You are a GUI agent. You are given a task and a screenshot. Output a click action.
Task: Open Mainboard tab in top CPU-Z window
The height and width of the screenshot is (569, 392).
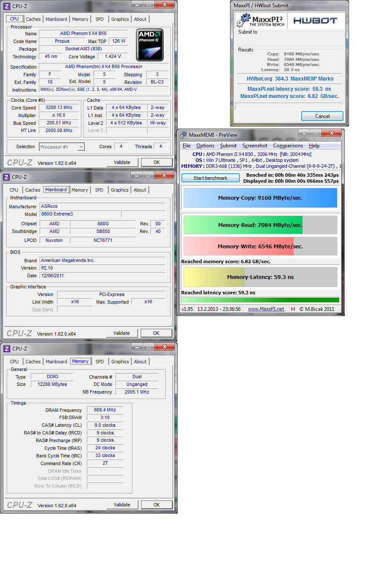coord(56,19)
